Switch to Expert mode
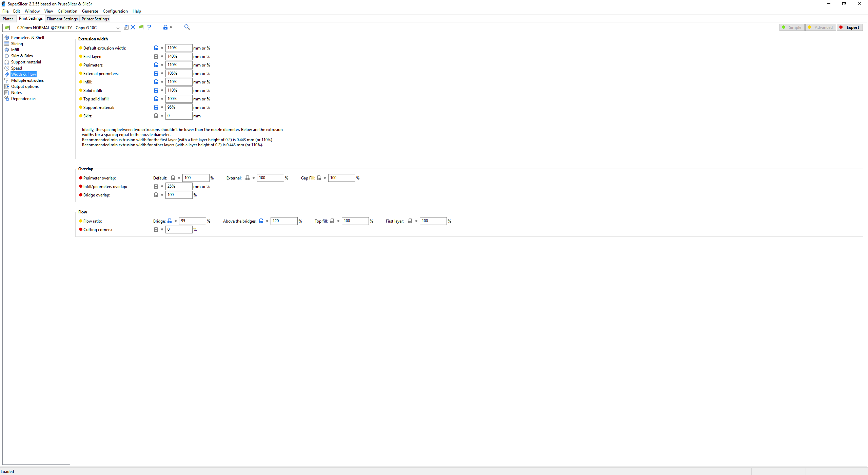 (850, 27)
